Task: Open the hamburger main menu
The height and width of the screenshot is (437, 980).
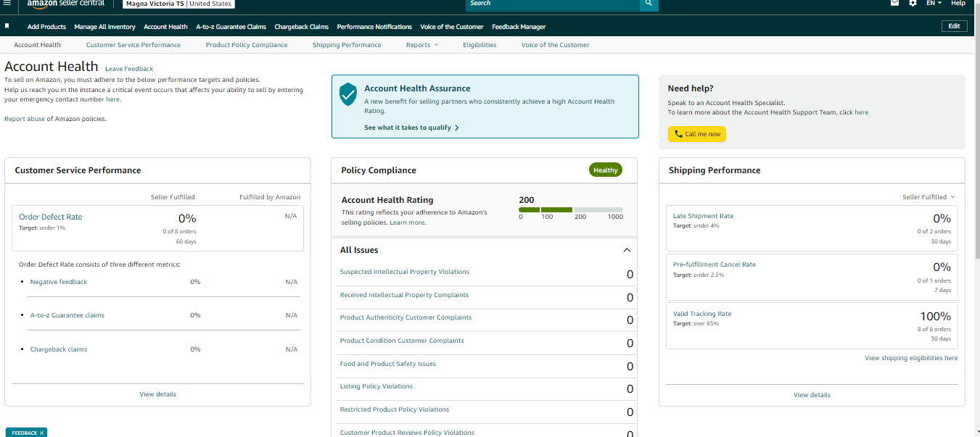Action: coord(7,4)
